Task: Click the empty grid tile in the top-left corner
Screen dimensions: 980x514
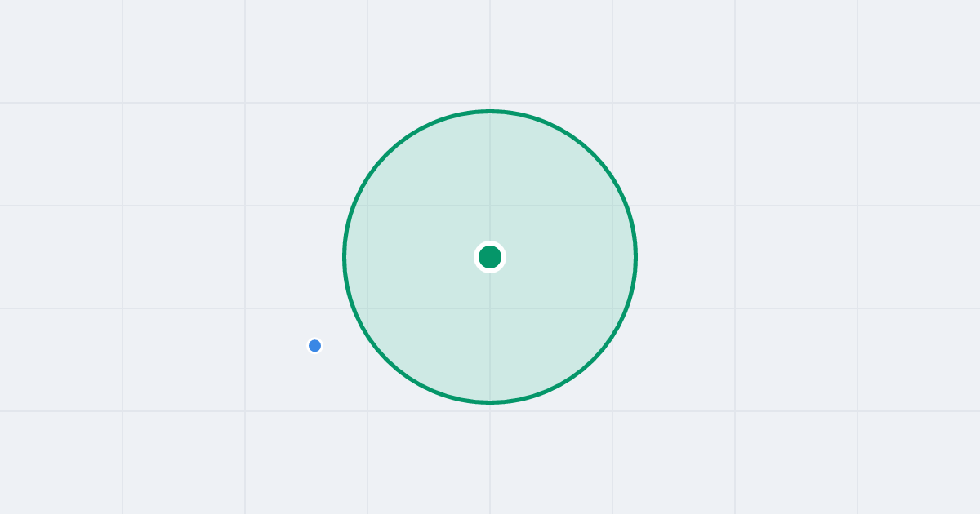Action: (61, 51)
